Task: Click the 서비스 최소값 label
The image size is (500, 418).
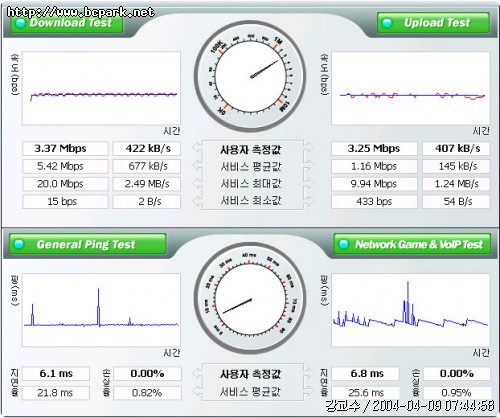Action: pos(251,200)
